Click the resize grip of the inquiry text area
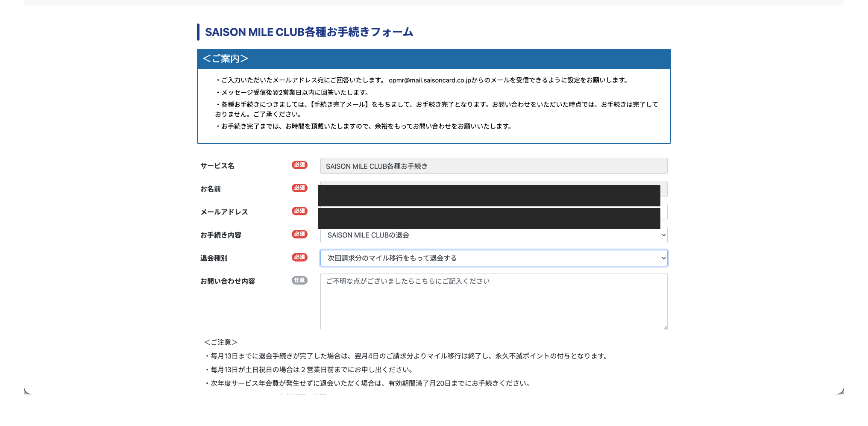Viewport: 868px width, 426px height. tap(665, 327)
